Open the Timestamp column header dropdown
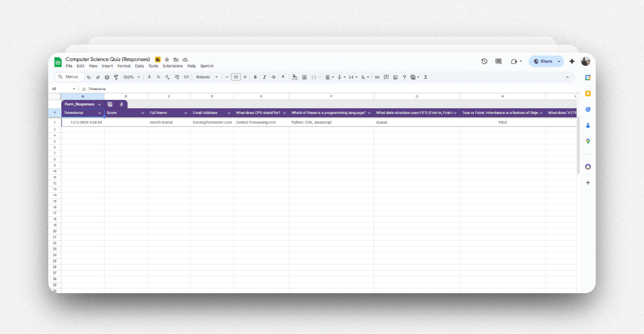 pyautogui.click(x=100, y=113)
